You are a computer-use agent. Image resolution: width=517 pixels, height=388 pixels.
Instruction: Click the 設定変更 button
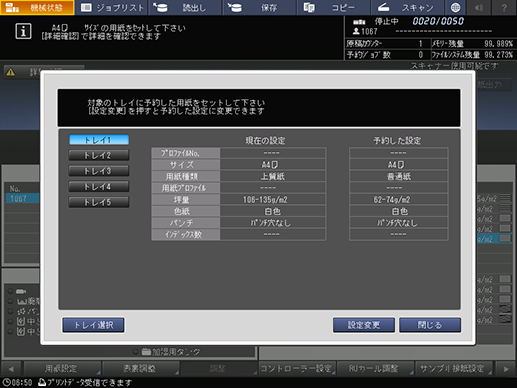(x=364, y=325)
